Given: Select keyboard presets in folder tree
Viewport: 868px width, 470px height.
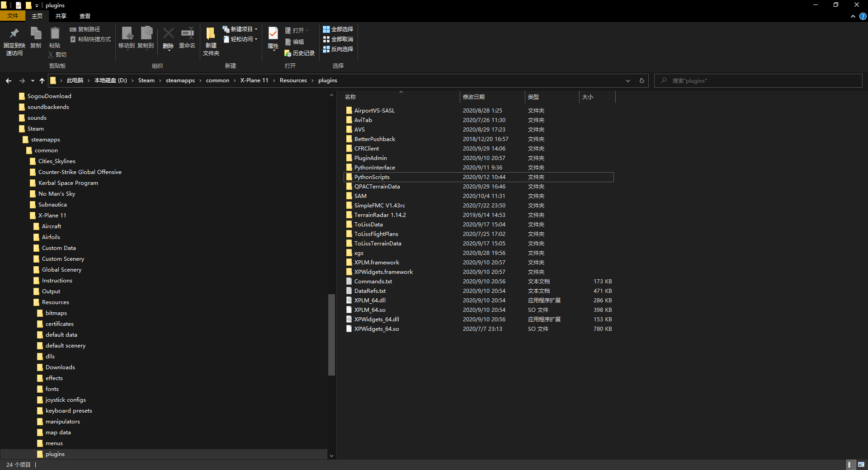Looking at the screenshot, I should tap(68, 411).
